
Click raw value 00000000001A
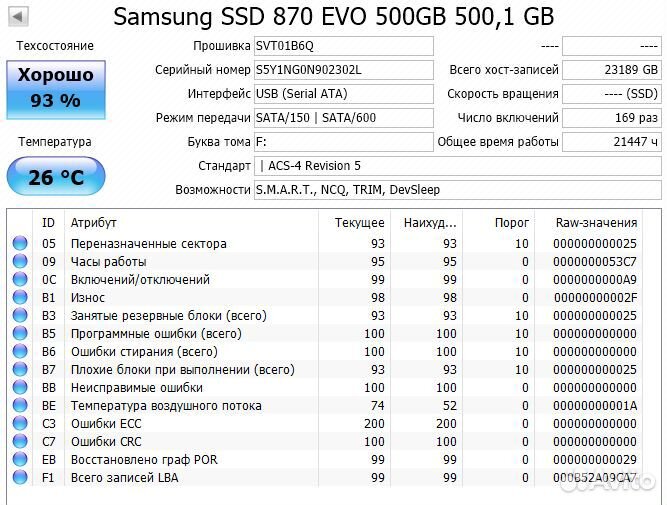[x=595, y=406]
